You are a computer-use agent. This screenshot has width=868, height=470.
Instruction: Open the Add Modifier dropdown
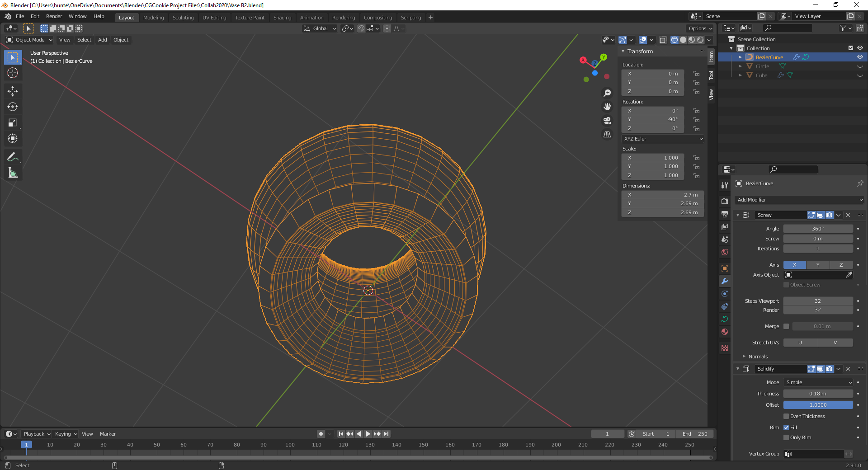799,200
